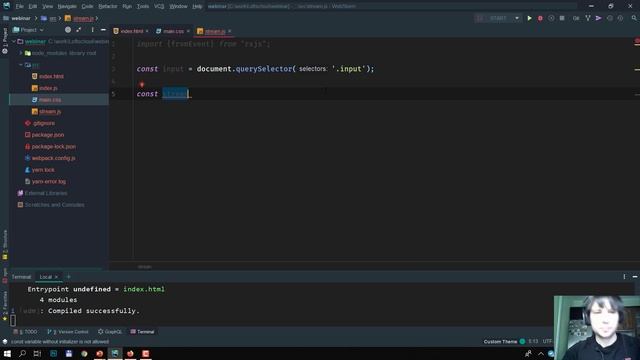Open the Favorites side tool window

pos(5,306)
